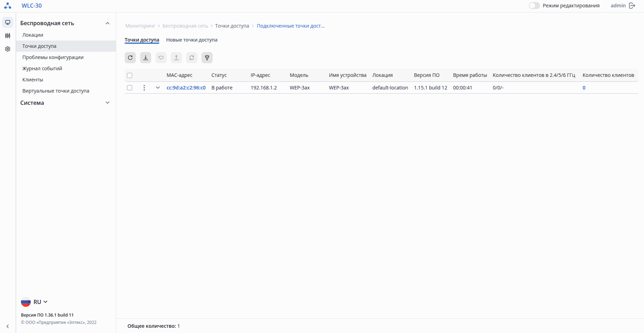
Task: Click the download arrow toolbar icon
Action: [146, 58]
